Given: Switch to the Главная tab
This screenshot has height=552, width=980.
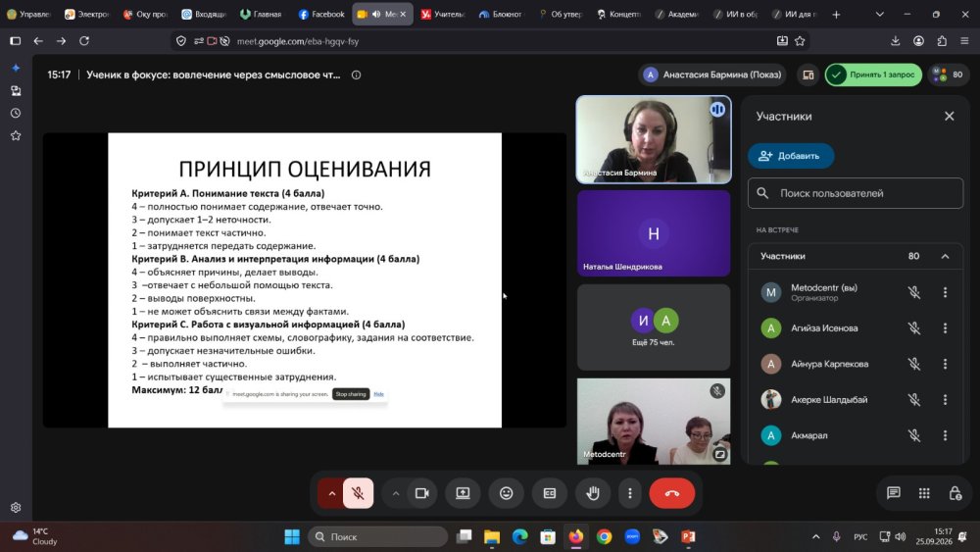Looking at the screenshot, I should pyautogui.click(x=262, y=14).
